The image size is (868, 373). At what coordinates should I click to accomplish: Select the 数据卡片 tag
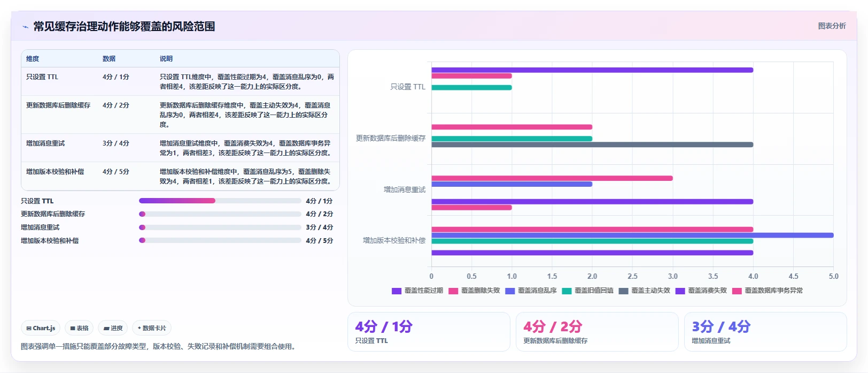click(152, 328)
